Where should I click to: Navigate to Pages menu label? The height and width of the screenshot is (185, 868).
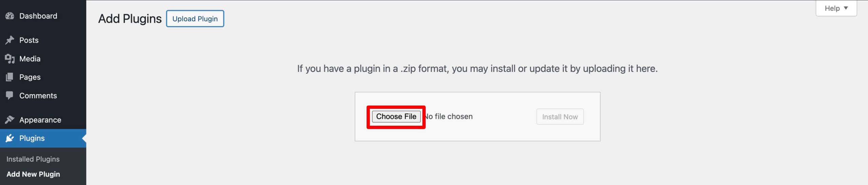30,77
